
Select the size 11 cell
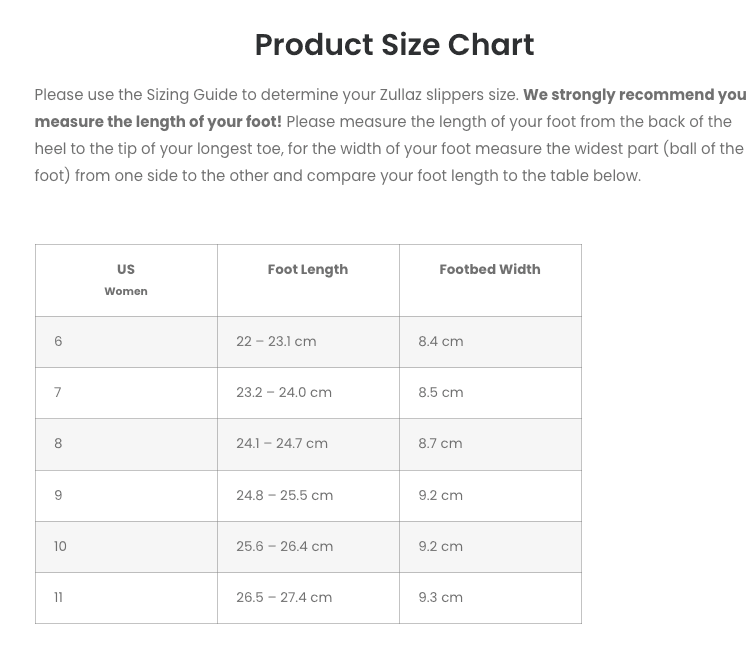58,598
